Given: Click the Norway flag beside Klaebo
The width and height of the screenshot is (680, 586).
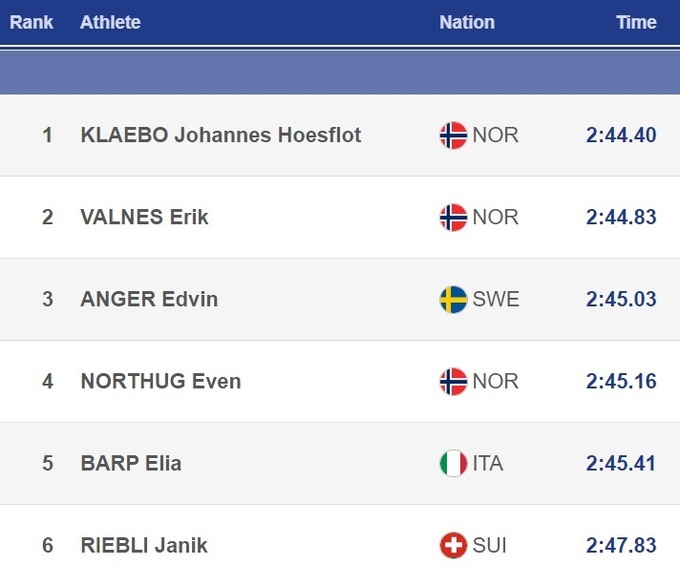Looking at the screenshot, I should pos(453,135).
